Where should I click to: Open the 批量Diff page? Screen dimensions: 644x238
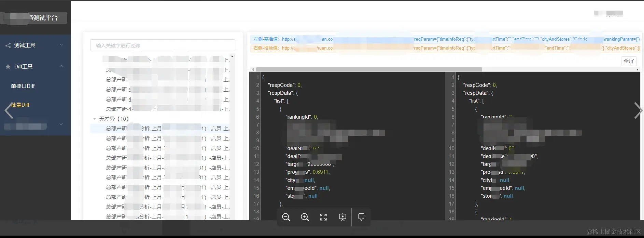[x=20, y=105]
